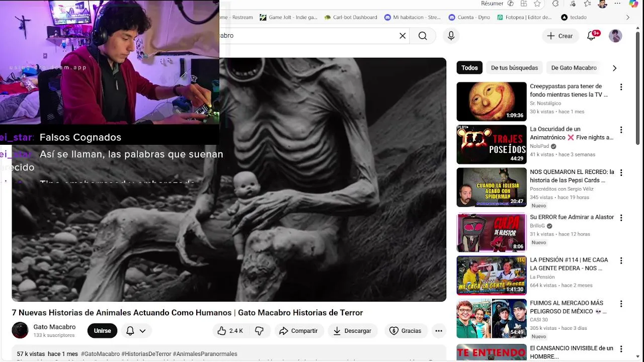Click the #GatoMacabro hashtag
644x362 pixels.
pyautogui.click(x=100, y=354)
